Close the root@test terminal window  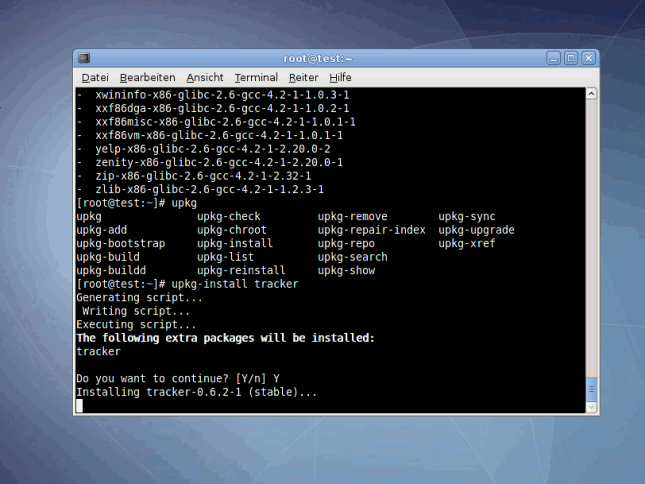point(589,58)
